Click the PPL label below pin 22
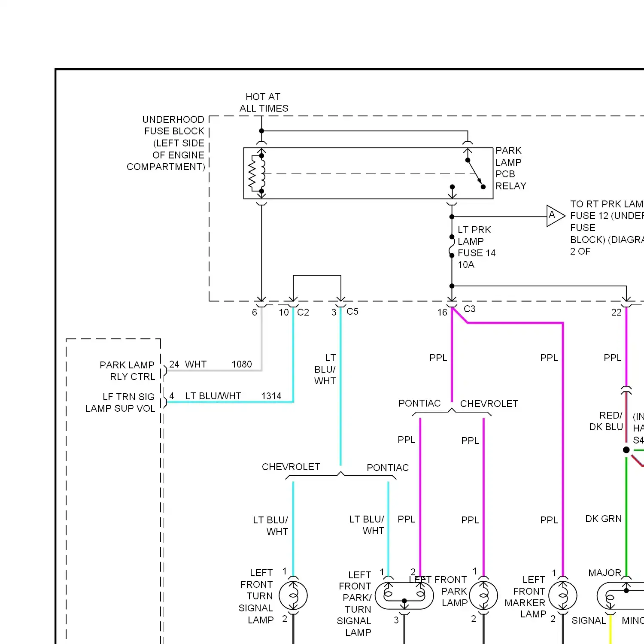 (613, 358)
